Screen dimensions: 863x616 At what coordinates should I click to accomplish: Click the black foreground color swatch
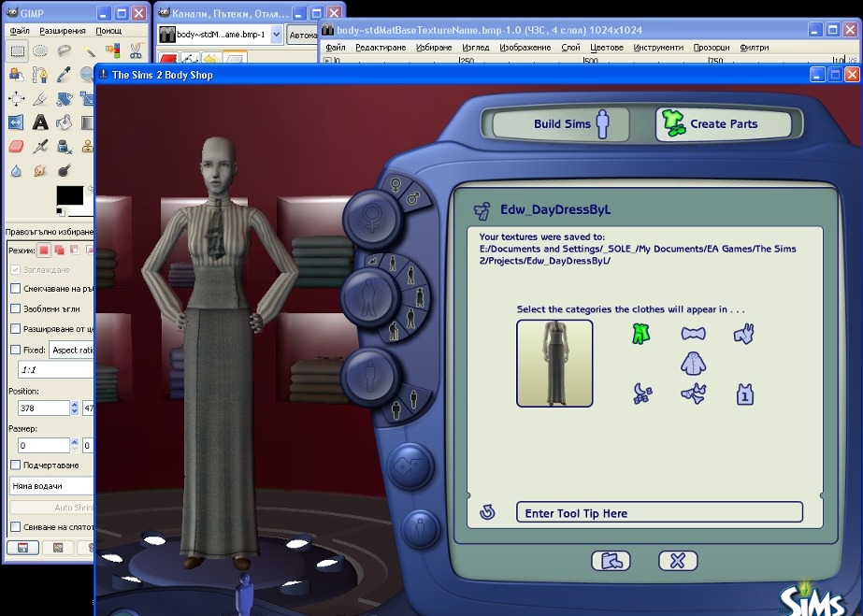(69, 195)
